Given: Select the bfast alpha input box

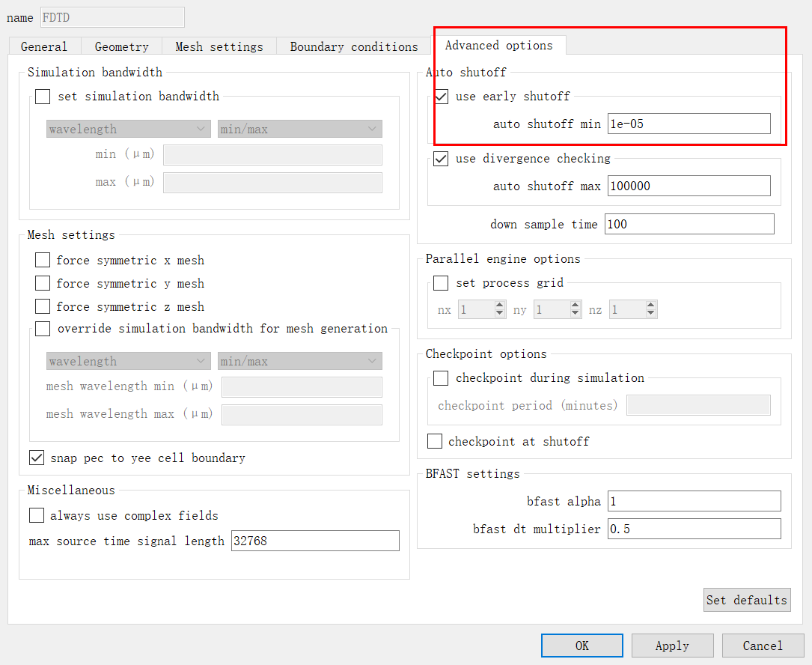Looking at the screenshot, I should [x=694, y=501].
